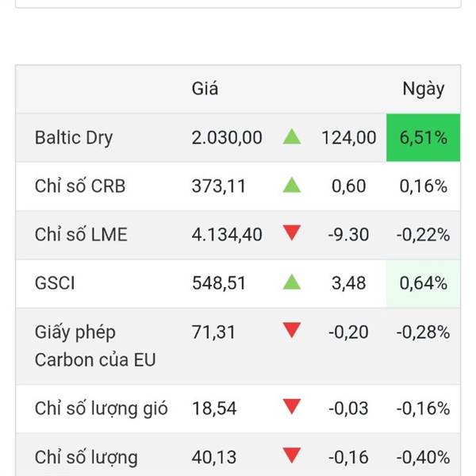Open the Chỉ số lượng gió link
Image resolution: width=476 pixels, height=476 pixels.
pyautogui.click(x=101, y=409)
